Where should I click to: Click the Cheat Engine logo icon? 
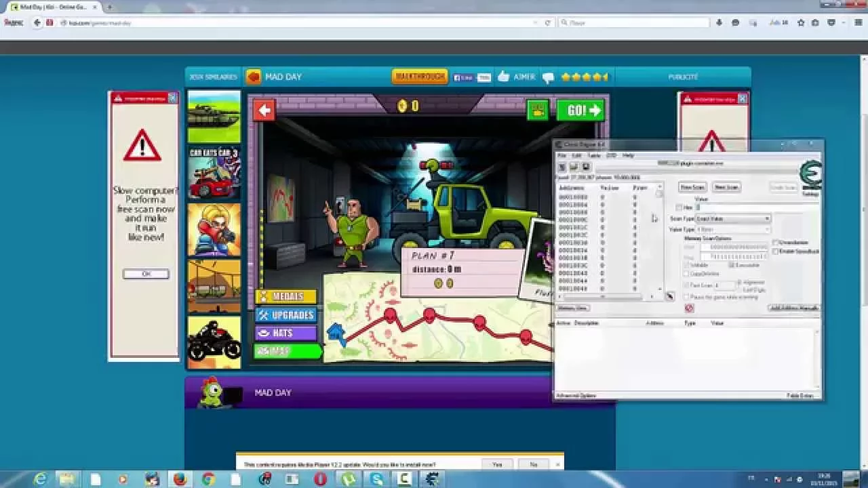tap(810, 175)
